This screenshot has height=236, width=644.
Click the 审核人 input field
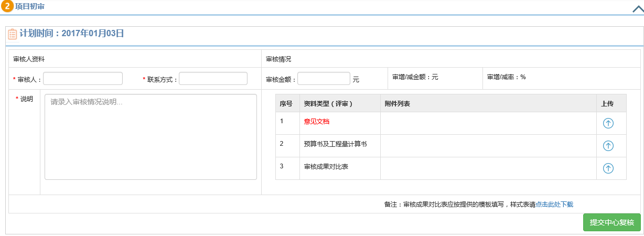83,79
